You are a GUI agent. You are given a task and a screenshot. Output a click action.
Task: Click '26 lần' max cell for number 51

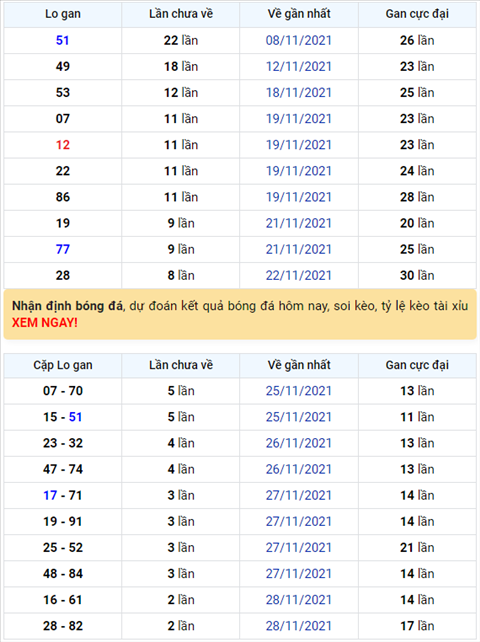click(x=417, y=41)
